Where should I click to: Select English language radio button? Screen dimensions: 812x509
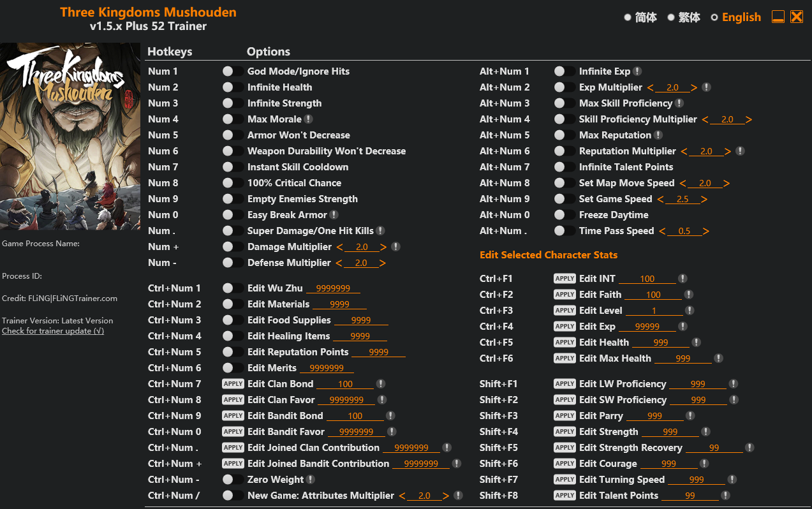coord(714,17)
